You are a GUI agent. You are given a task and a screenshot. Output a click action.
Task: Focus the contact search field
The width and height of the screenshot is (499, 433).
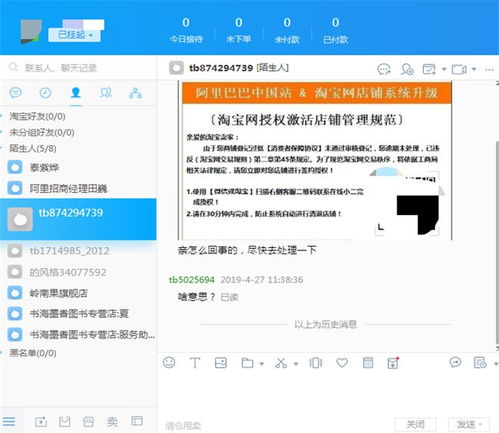pos(78,68)
